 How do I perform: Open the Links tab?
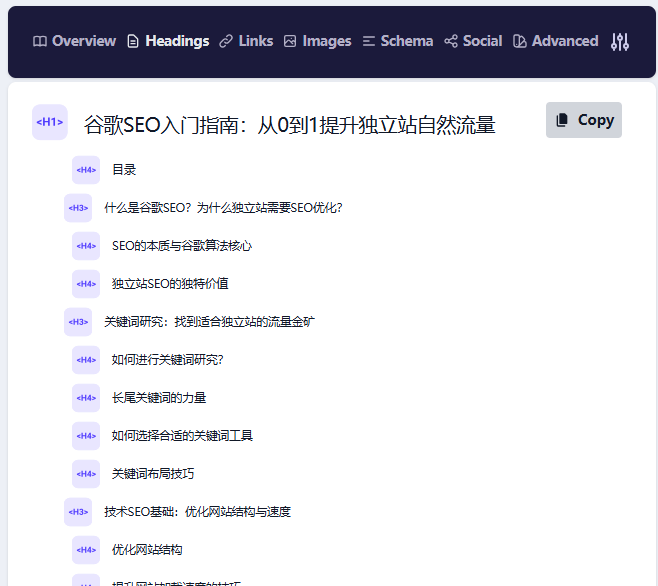246,41
